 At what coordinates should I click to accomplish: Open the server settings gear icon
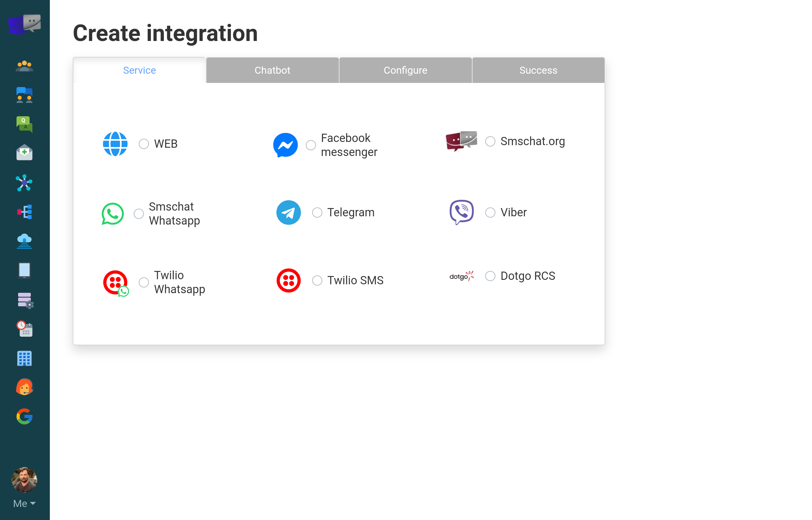pos(25,301)
